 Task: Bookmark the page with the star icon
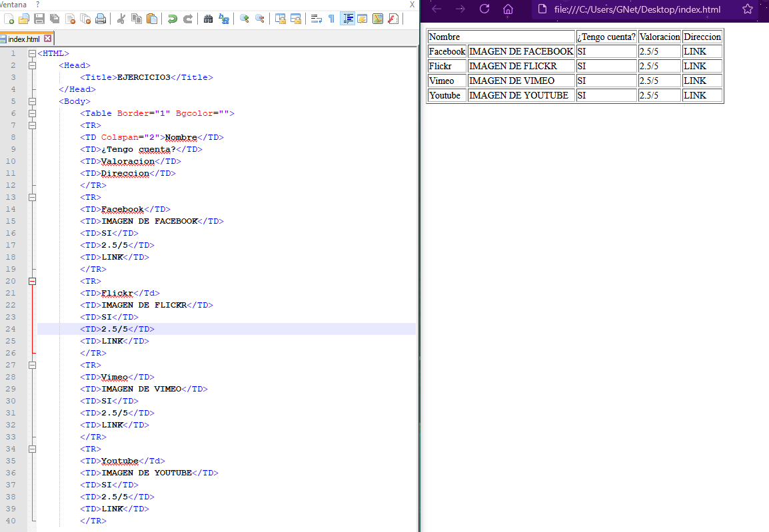(747, 10)
